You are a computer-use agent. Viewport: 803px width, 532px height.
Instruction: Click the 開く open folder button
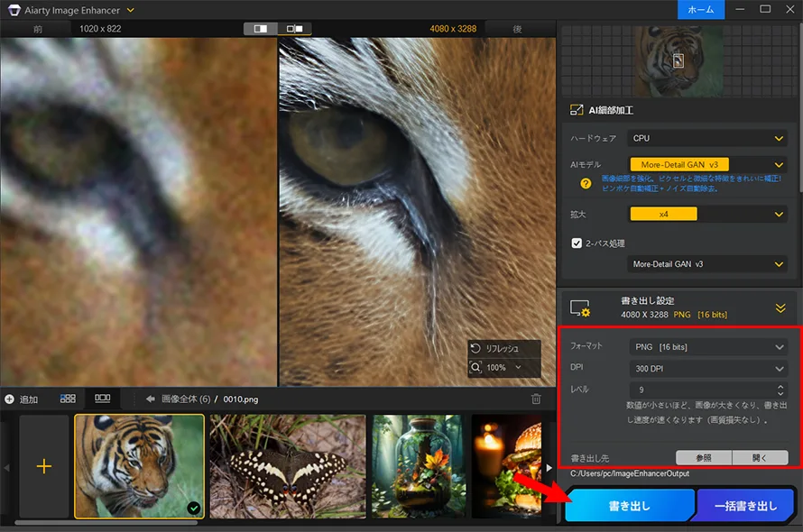760,458
